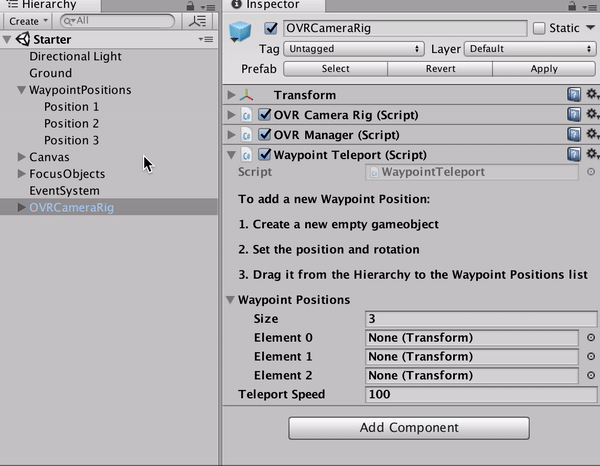
Task: Click the Unity scene icon beside Starter
Action: tap(23, 39)
